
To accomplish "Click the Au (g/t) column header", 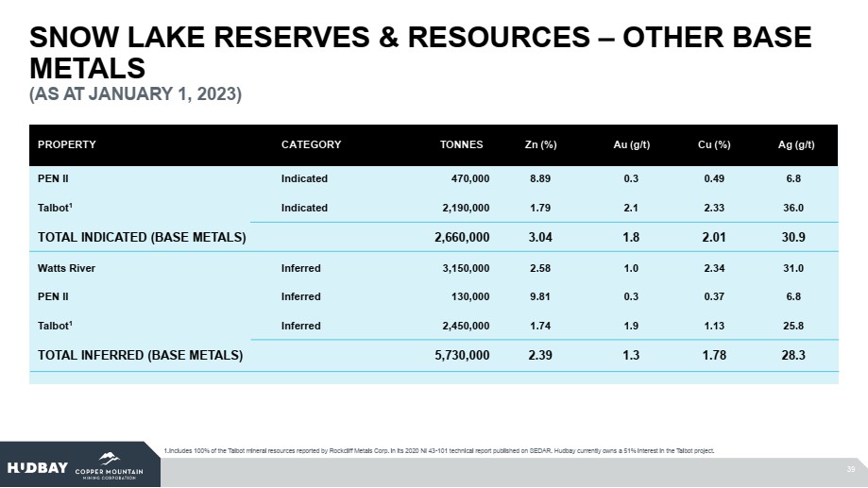I will (632, 144).
